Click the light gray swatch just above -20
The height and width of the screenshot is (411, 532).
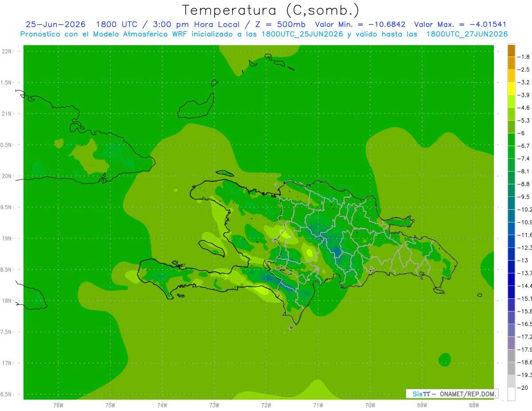[511, 381]
